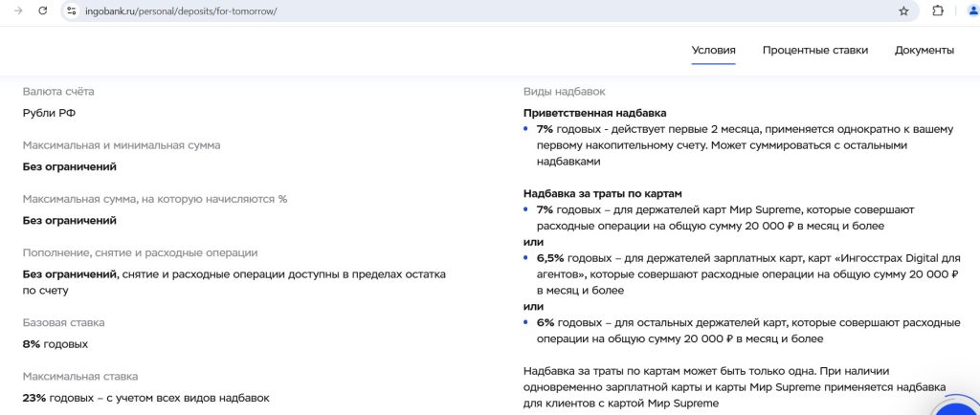Click the Виды надбавок heading
The width and height of the screenshot is (980, 415).
tap(565, 92)
